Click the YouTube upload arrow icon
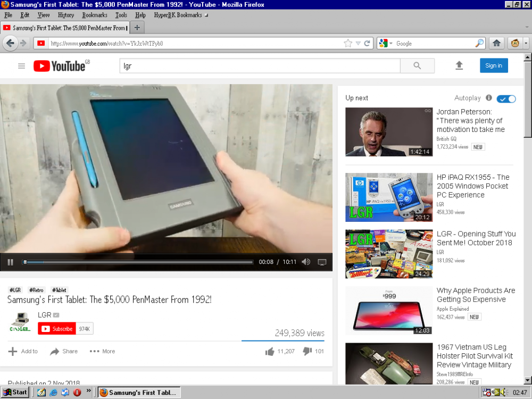The image size is (532, 399). click(x=459, y=65)
